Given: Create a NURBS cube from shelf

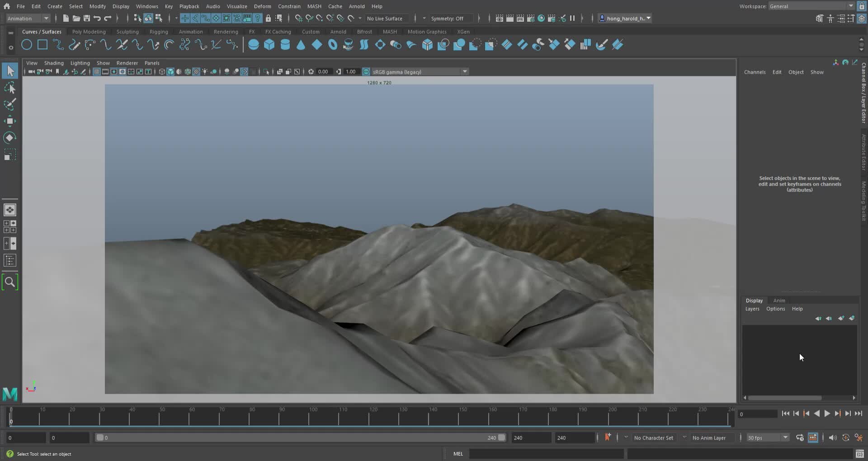Looking at the screenshot, I should coord(269,45).
